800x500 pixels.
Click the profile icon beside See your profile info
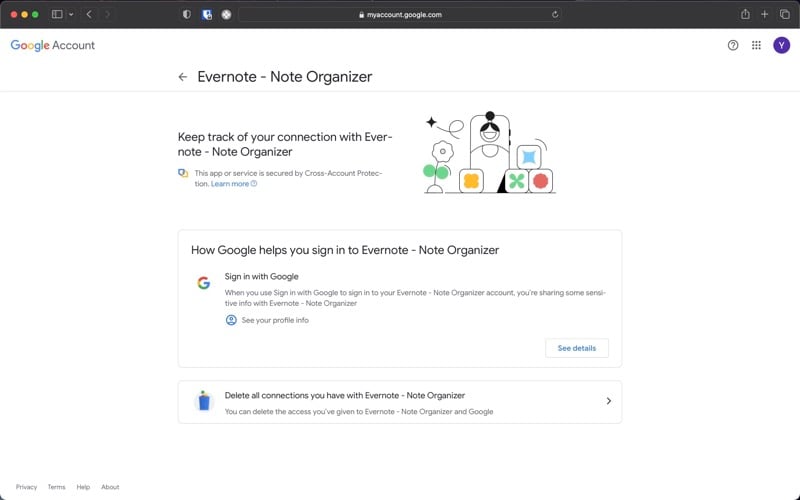pyautogui.click(x=231, y=320)
